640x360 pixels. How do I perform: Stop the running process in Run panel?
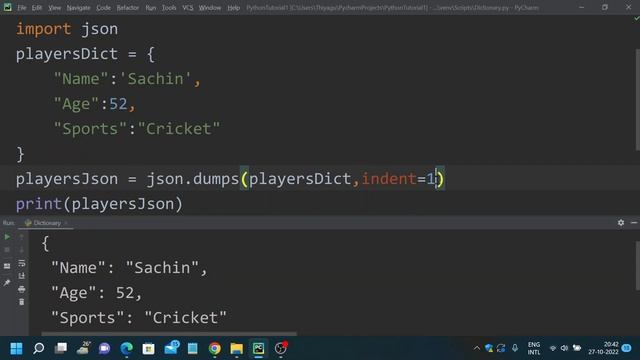[7, 249]
